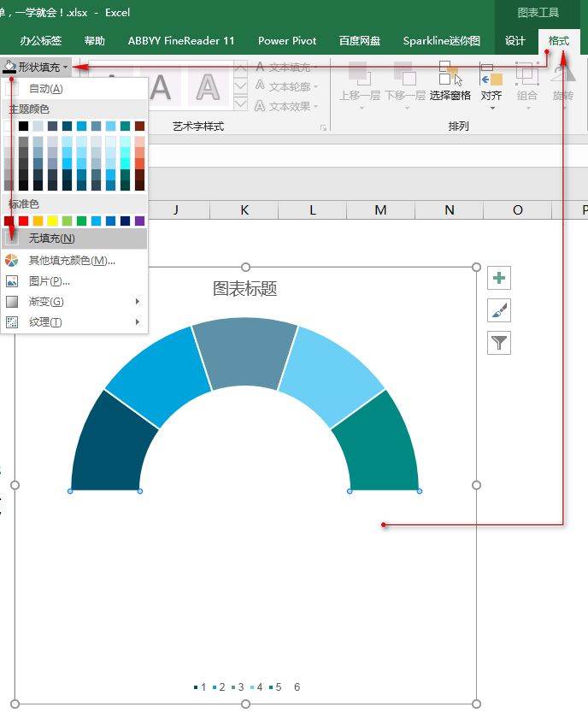Open the 百度网盘 ribbon tab
Screen dimensions: 588x713
click(x=360, y=41)
